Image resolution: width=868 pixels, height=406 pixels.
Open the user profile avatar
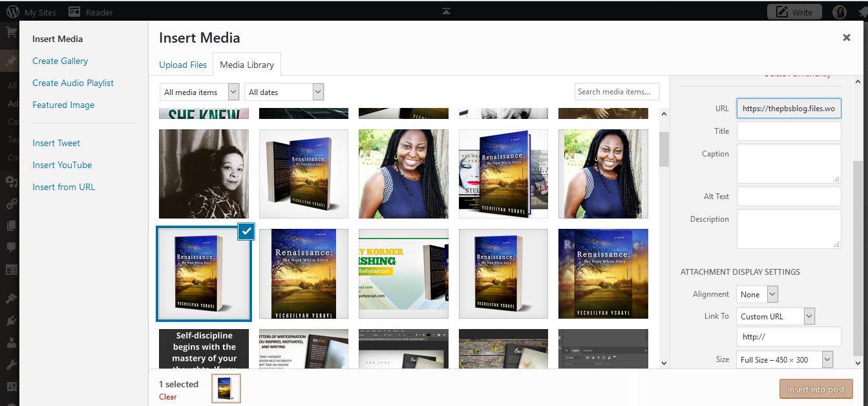point(839,12)
